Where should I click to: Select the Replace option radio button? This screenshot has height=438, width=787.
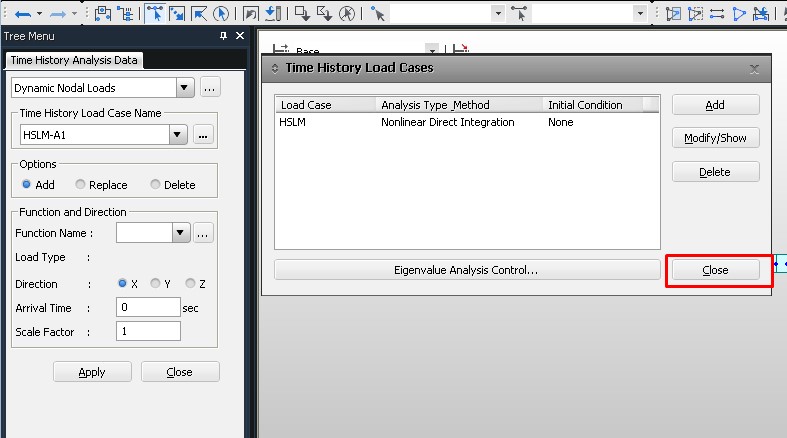click(x=81, y=185)
